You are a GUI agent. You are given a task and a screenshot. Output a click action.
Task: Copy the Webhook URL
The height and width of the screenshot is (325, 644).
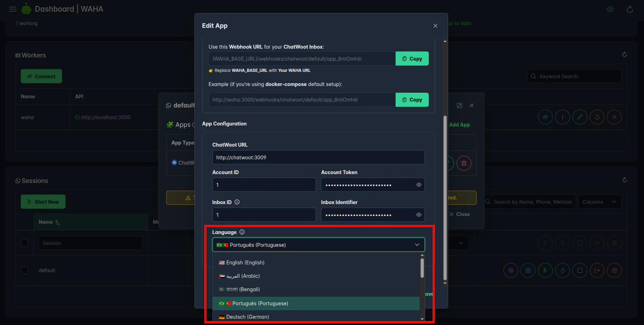[x=412, y=59]
